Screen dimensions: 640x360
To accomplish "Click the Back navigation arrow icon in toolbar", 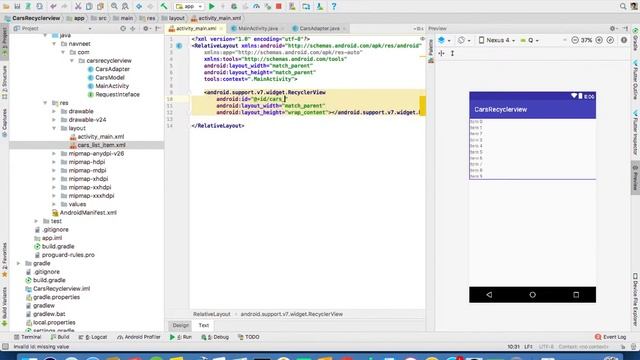I will [x=139, y=7].
